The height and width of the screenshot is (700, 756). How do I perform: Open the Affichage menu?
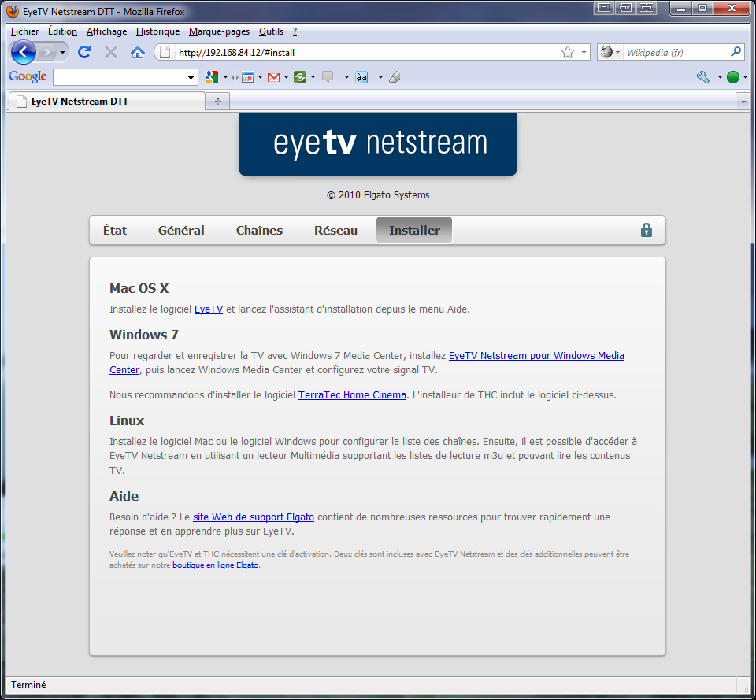pos(106,31)
